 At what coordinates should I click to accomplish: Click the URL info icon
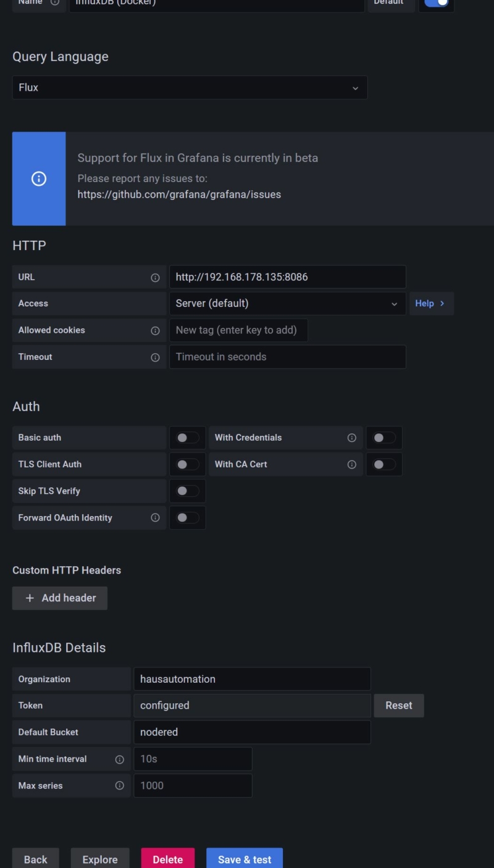tap(154, 277)
